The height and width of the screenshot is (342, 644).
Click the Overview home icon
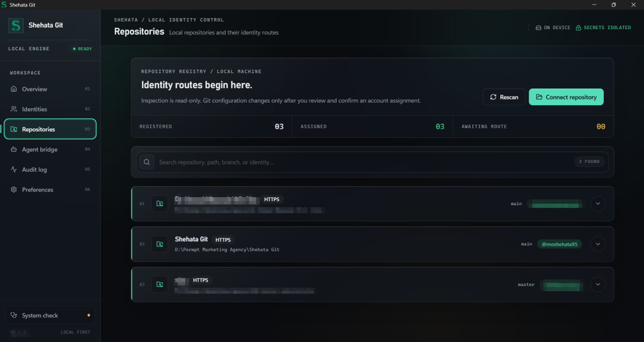(x=14, y=89)
